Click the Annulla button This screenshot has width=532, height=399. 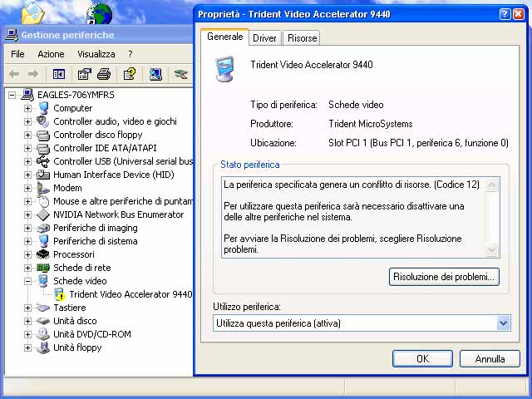pyautogui.click(x=490, y=359)
